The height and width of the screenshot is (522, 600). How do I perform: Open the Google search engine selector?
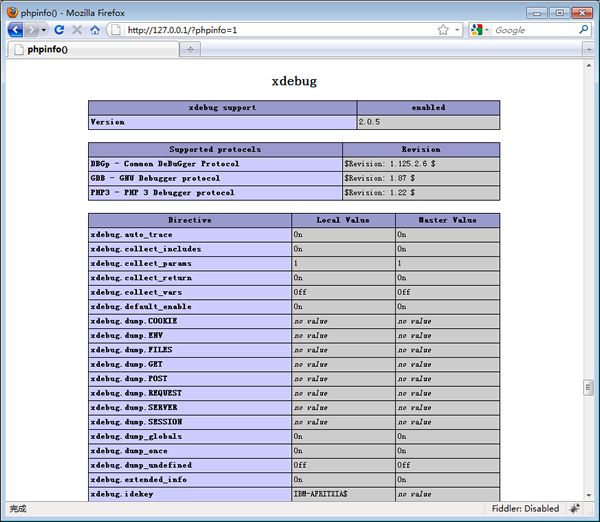tap(480, 30)
